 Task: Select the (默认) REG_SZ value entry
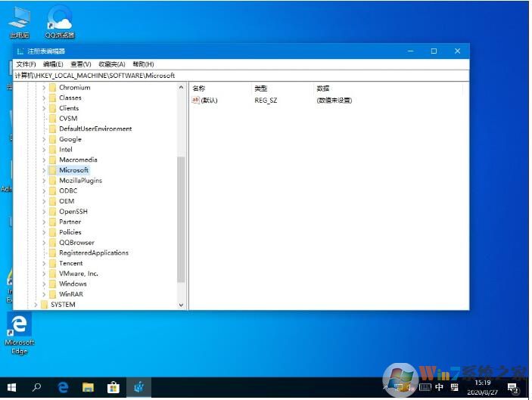pyautogui.click(x=205, y=100)
